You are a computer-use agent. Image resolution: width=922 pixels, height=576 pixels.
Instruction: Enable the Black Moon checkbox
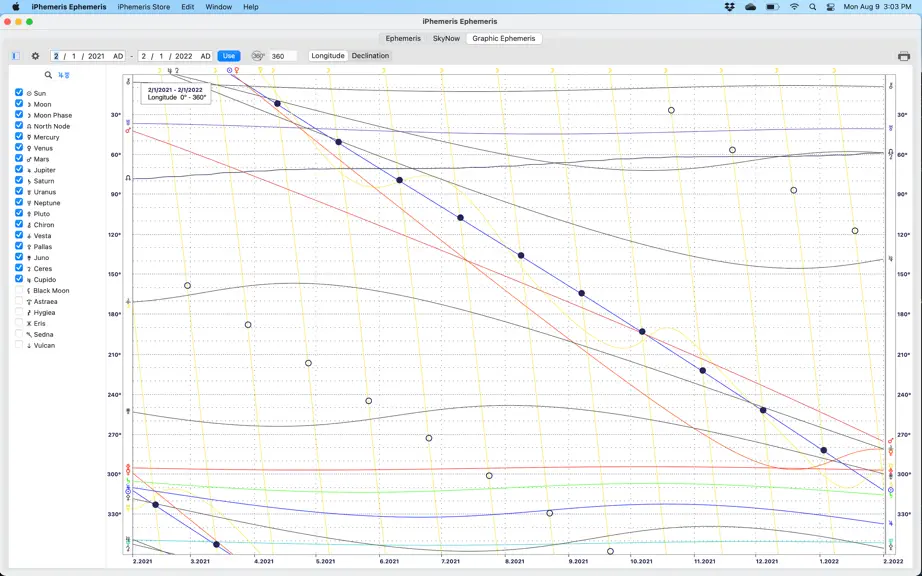point(19,290)
